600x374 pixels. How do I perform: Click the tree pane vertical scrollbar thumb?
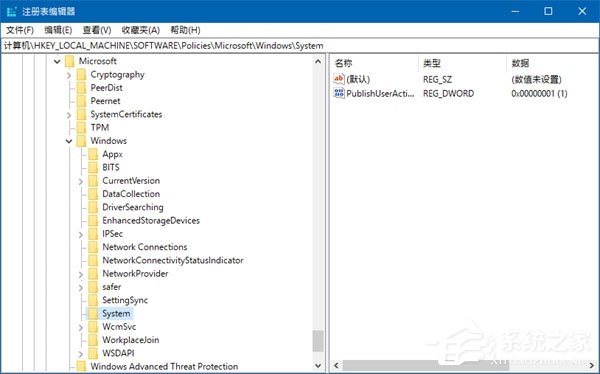(x=318, y=341)
